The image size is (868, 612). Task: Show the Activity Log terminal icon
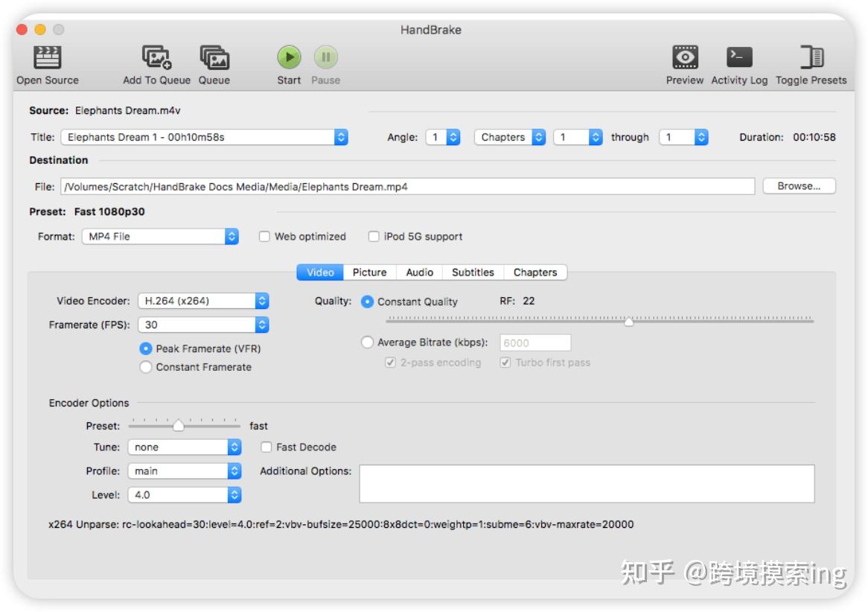click(739, 57)
